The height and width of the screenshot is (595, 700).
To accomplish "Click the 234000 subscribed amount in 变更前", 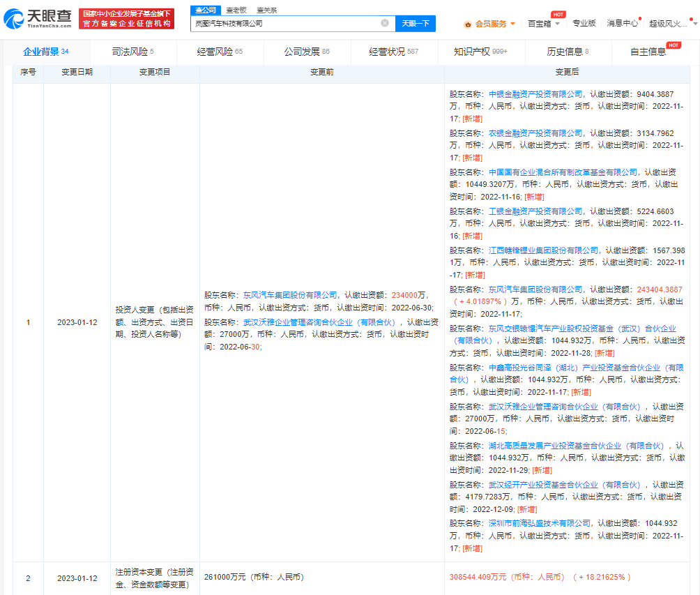I will click(x=404, y=295).
